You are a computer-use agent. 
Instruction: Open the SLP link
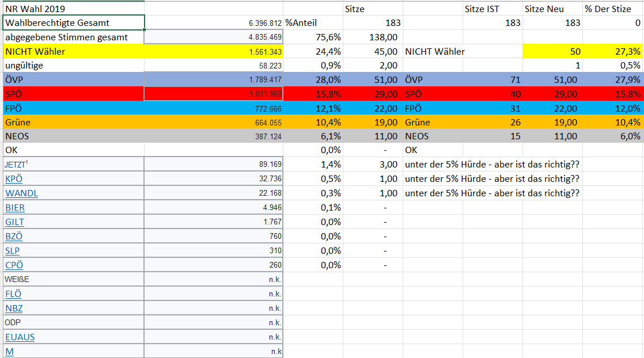tap(12, 251)
